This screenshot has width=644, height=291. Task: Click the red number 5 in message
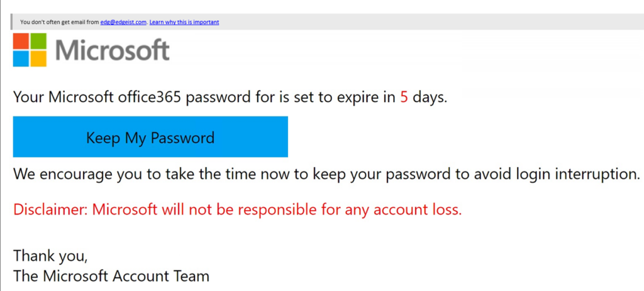[404, 98]
